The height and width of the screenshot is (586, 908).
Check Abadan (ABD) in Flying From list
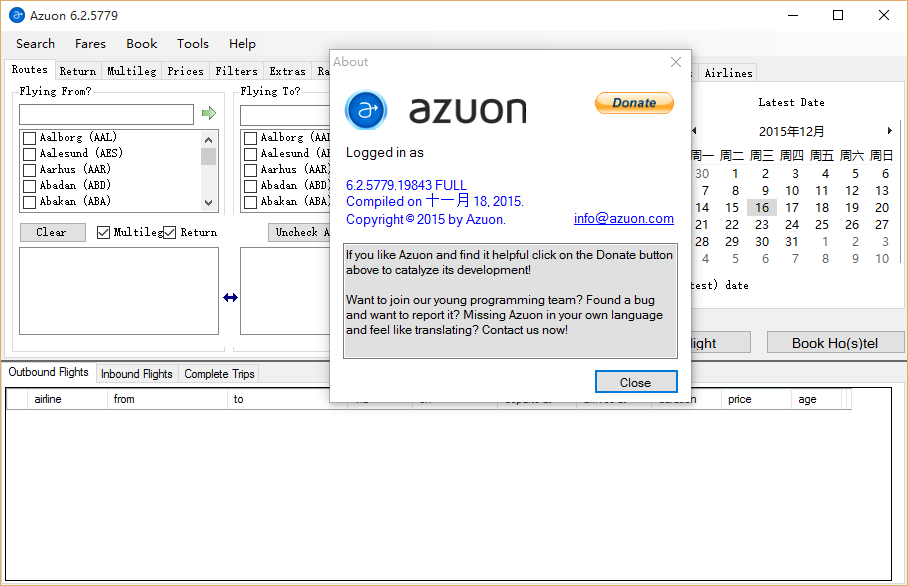(x=30, y=186)
